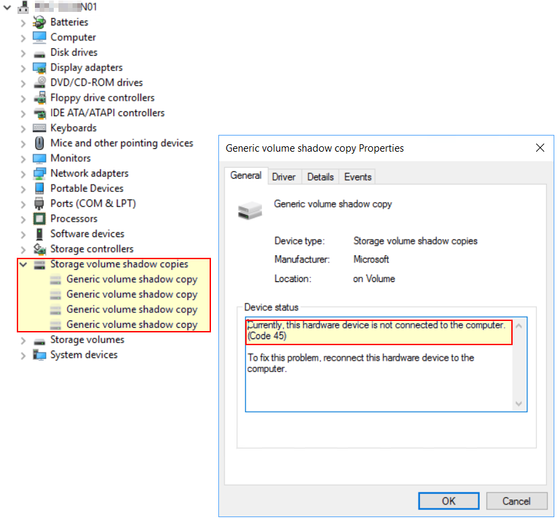Click the Cancel button

pos(516,501)
